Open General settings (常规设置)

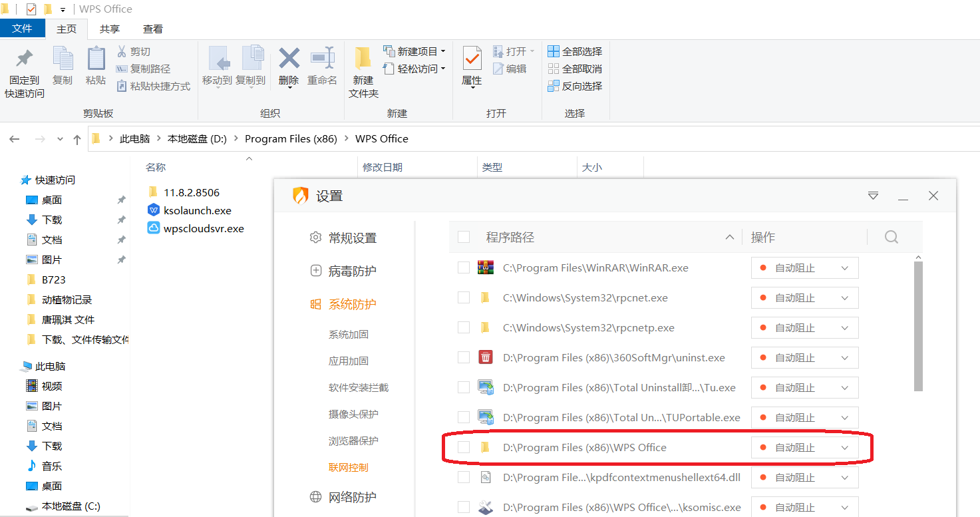pos(352,238)
